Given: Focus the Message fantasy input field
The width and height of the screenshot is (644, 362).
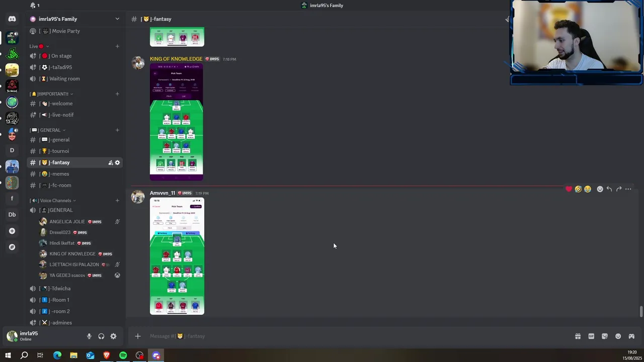Looking at the screenshot, I should [x=357, y=336].
